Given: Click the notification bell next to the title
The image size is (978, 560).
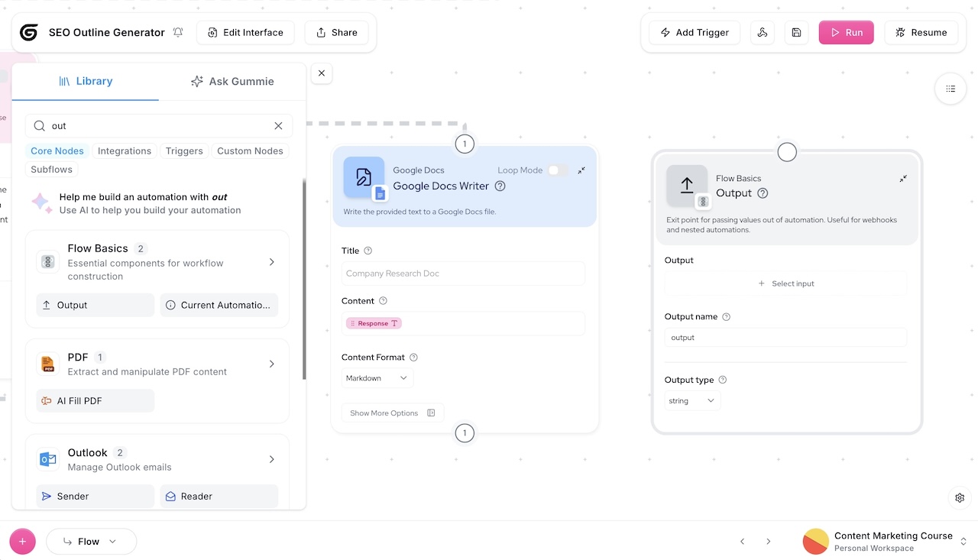Looking at the screenshot, I should (178, 32).
